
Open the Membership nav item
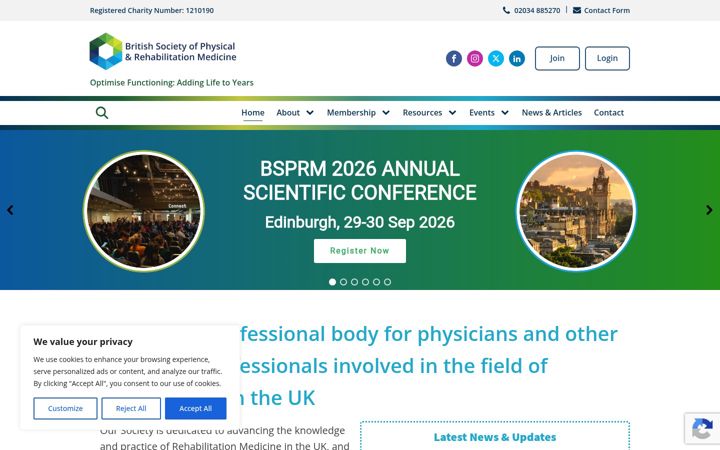point(351,112)
